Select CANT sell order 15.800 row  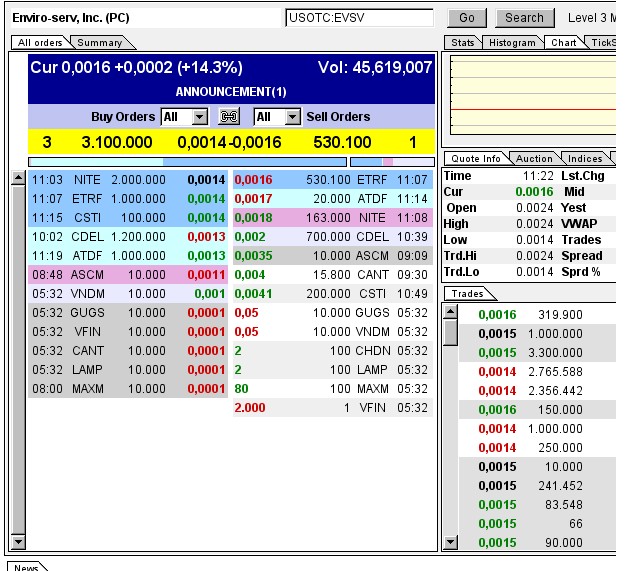(333, 275)
